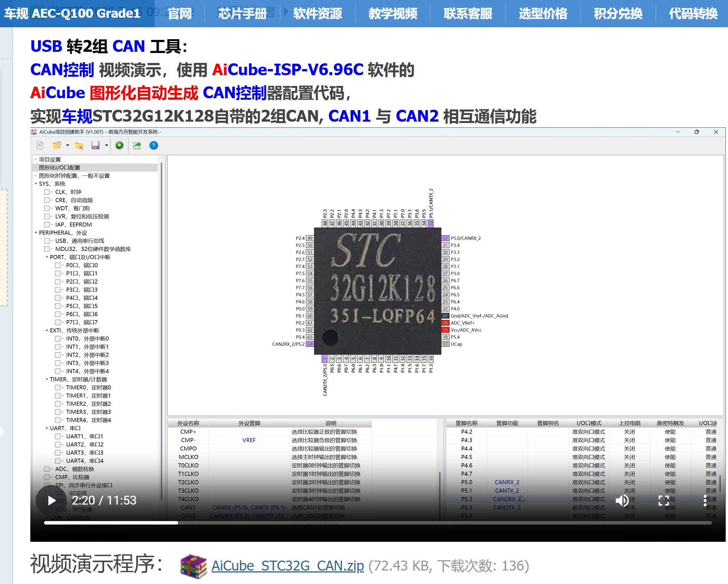Enable the USB peripheral checkbox
Image resolution: width=728 pixels, height=584 pixels.
pos(47,241)
